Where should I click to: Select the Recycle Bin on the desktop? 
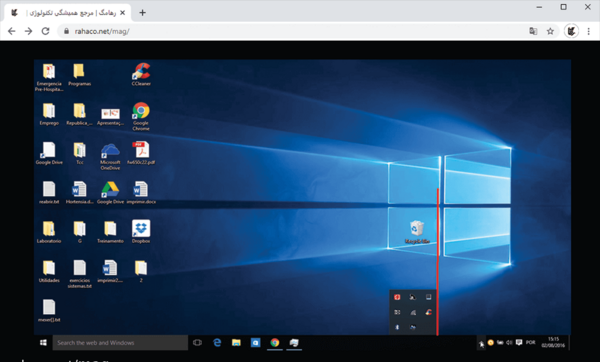pyautogui.click(x=417, y=232)
